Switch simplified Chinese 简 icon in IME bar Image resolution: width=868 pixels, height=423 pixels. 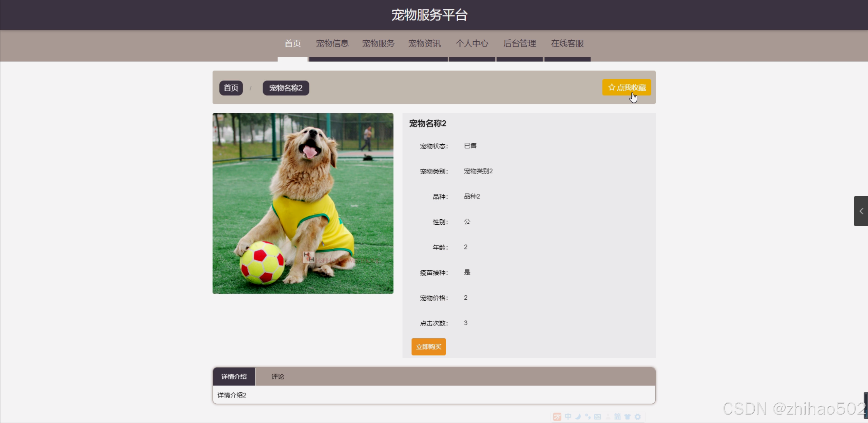click(617, 417)
